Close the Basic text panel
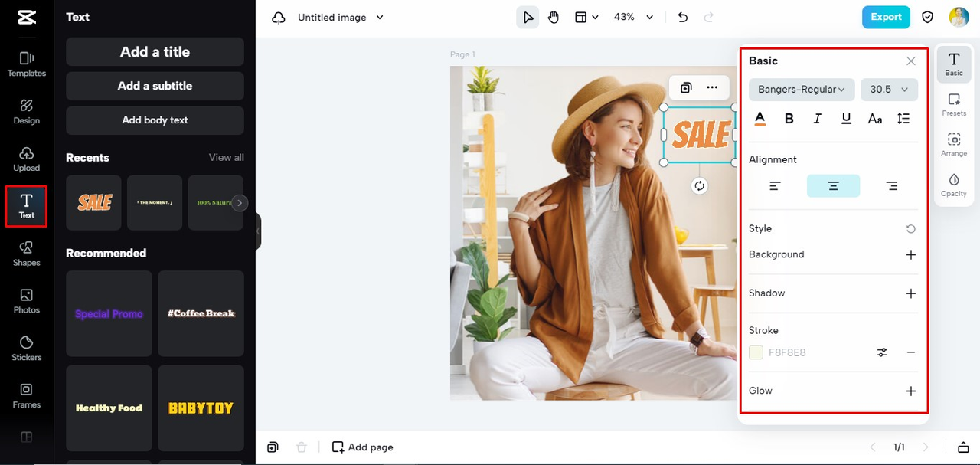 point(910,61)
